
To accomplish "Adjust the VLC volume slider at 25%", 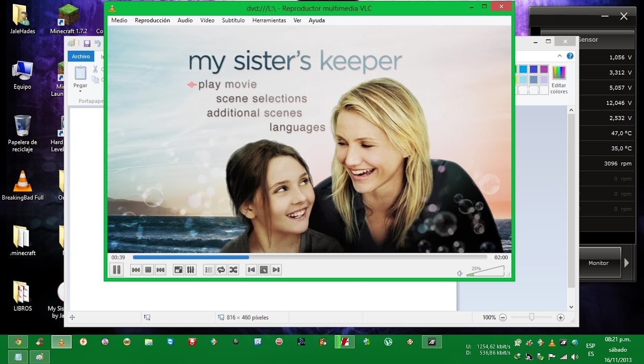I will [485, 271].
